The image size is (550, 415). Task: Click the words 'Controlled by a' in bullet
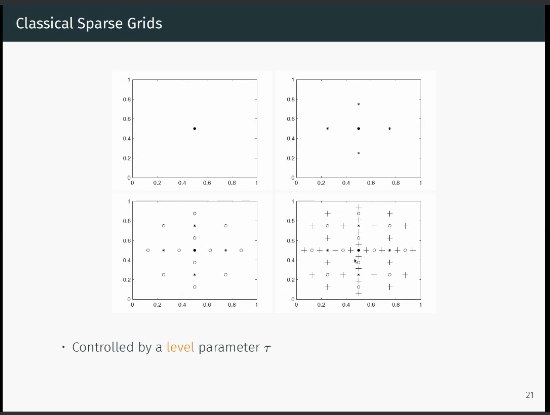[117, 347]
